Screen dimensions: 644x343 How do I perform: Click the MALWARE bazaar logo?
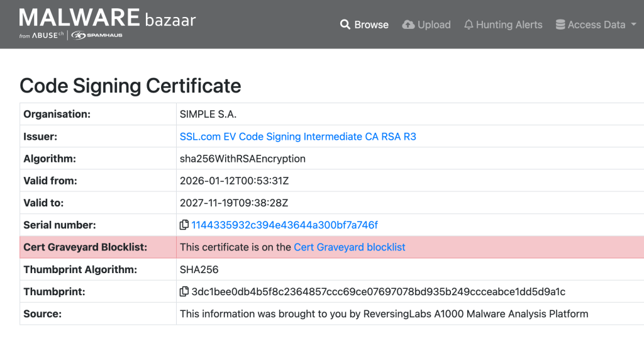click(x=107, y=18)
